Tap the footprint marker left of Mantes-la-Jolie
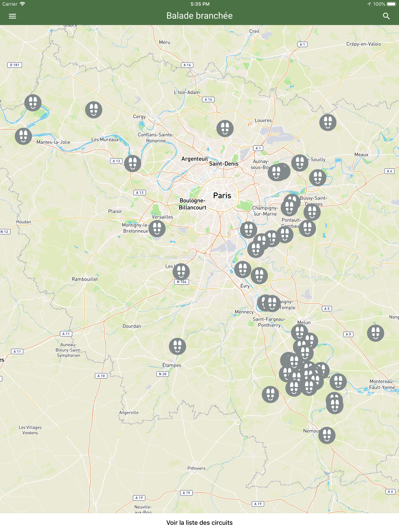 click(23, 136)
